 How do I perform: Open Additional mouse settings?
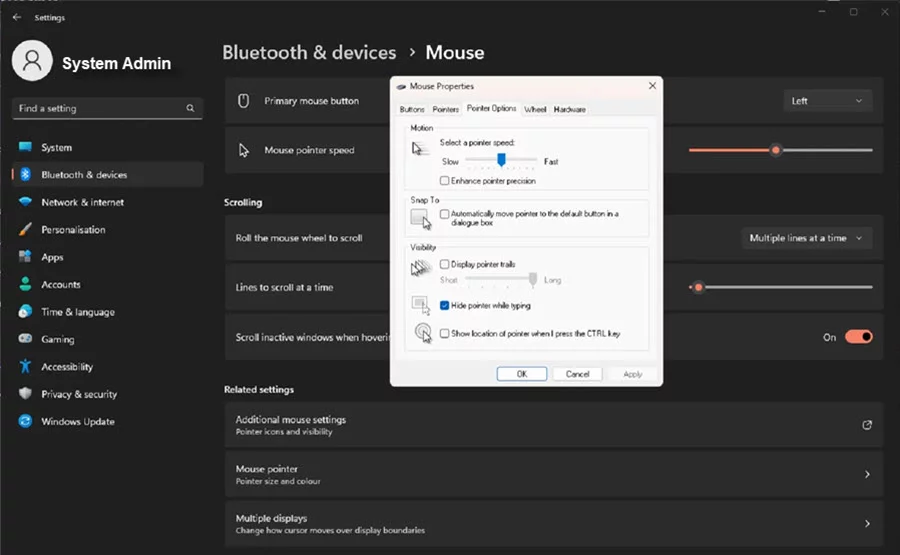pos(553,425)
